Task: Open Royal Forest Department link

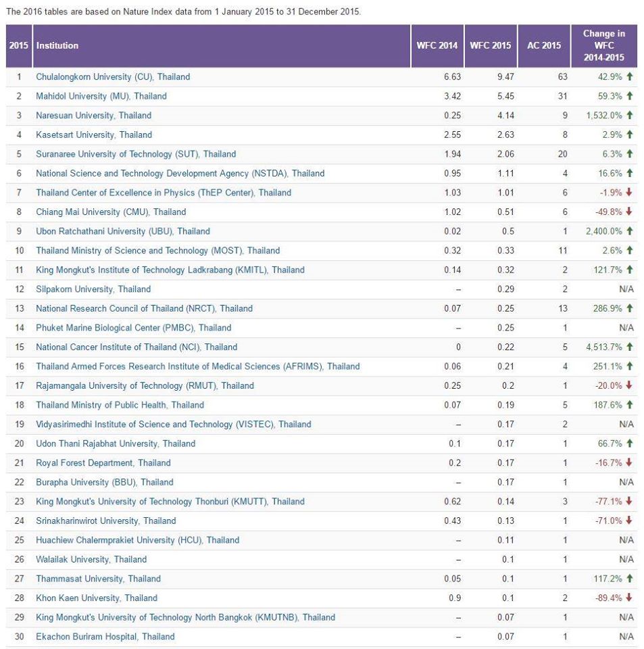Action: coord(103,463)
